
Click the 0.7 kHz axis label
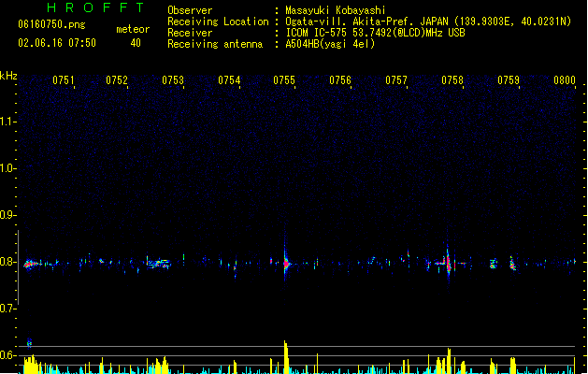pyautogui.click(x=7, y=309)
